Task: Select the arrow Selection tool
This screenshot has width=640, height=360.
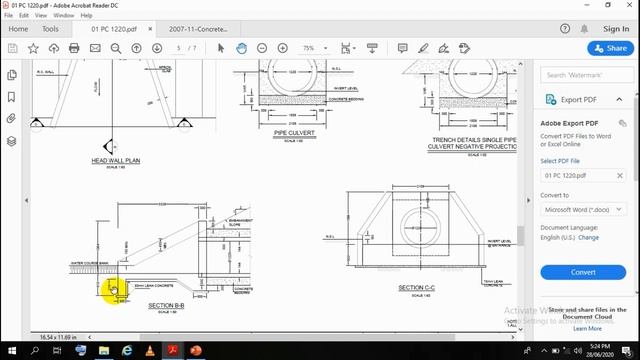Action: (x=221, y=48)
